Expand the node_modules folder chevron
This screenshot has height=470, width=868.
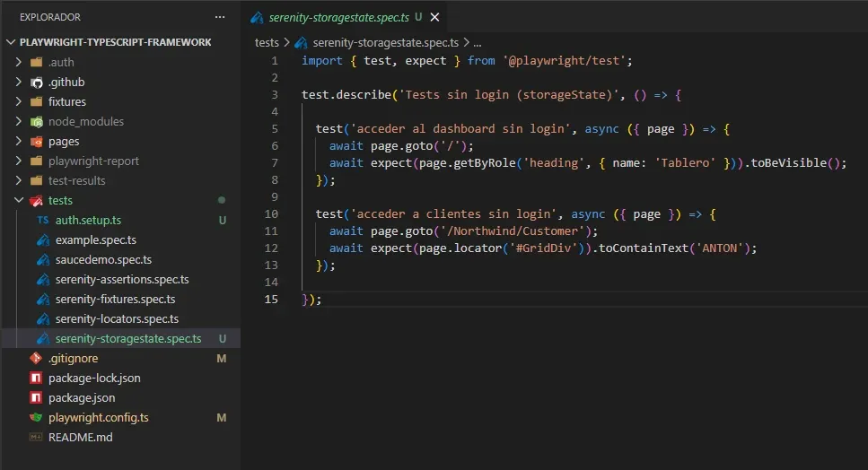(18, 121)
